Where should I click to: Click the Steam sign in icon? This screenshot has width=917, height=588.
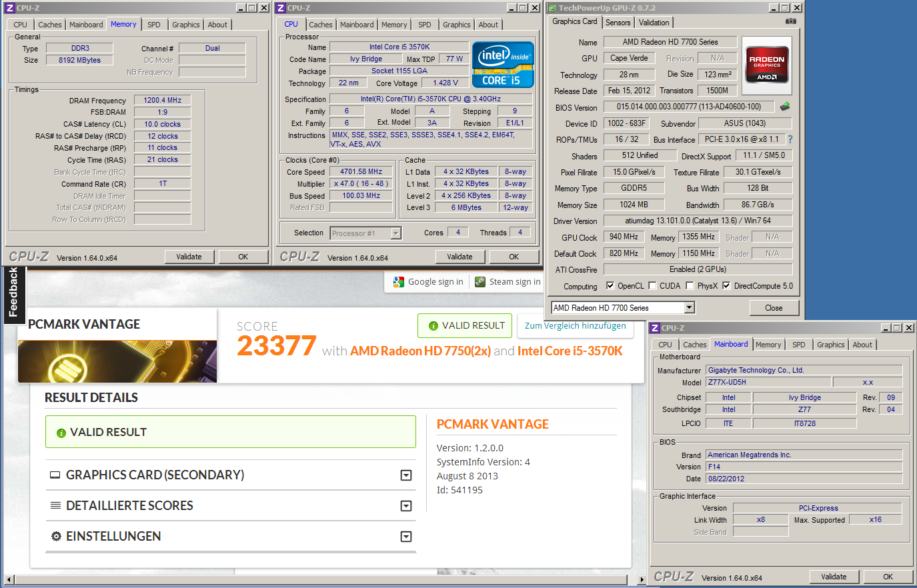click(x=480, y=282)
